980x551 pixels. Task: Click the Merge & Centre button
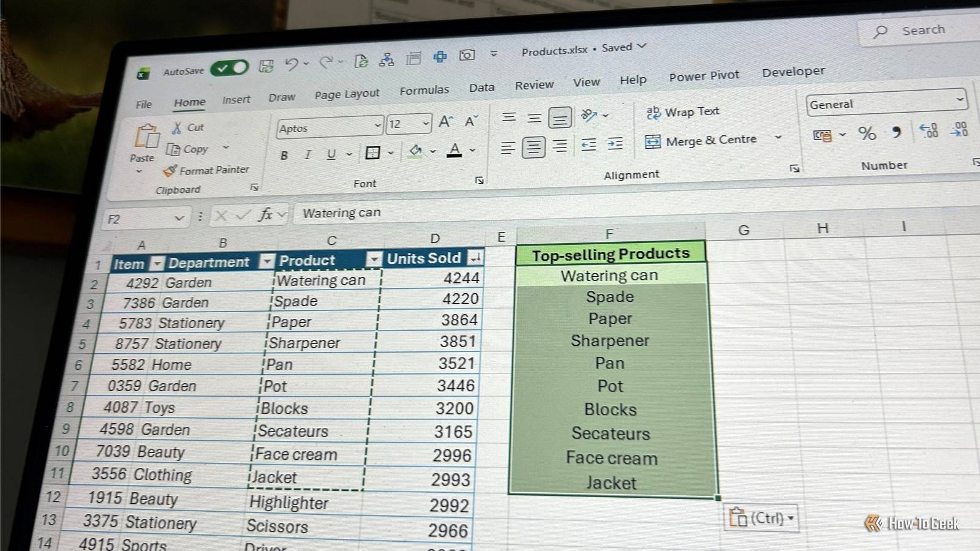pyautogui.click(x=701, y=141)
